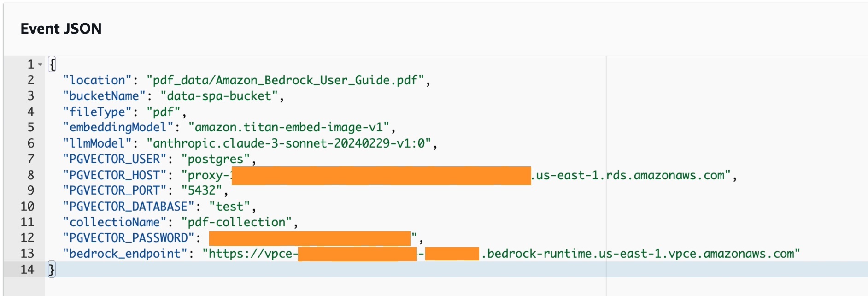Click line number 9 in the gutter
Screen dimensions: 868x296
pos(30,190)
